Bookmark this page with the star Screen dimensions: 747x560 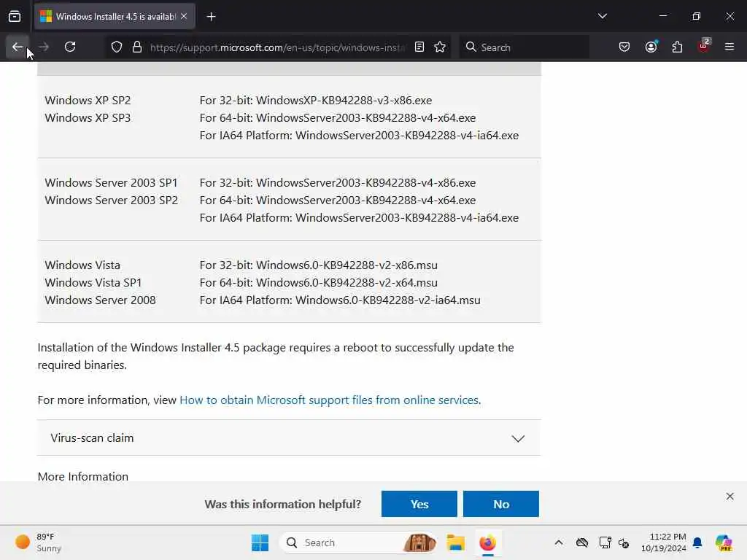point(440,47)
